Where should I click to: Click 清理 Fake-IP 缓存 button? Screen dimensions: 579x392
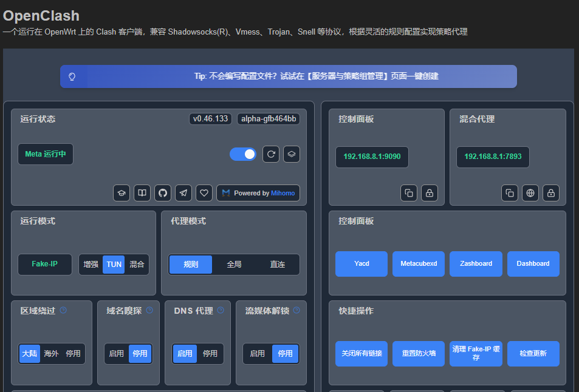coord(476,354)
